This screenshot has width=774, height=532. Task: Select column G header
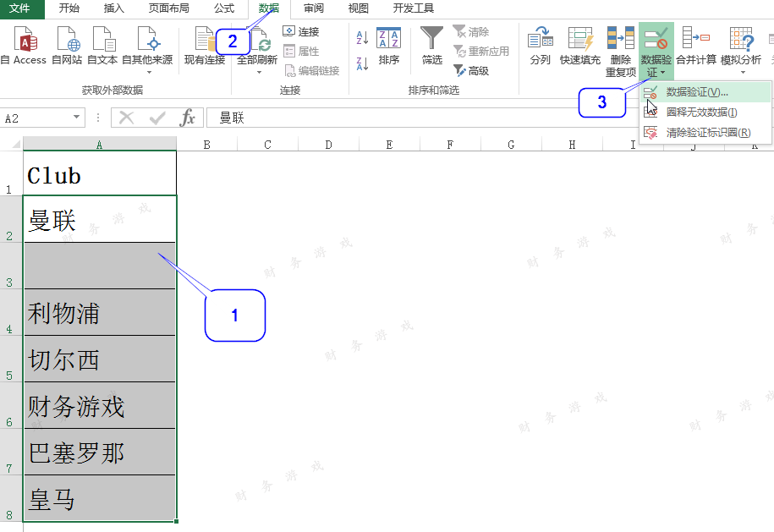pyautogui.click(x=511, y=144)
